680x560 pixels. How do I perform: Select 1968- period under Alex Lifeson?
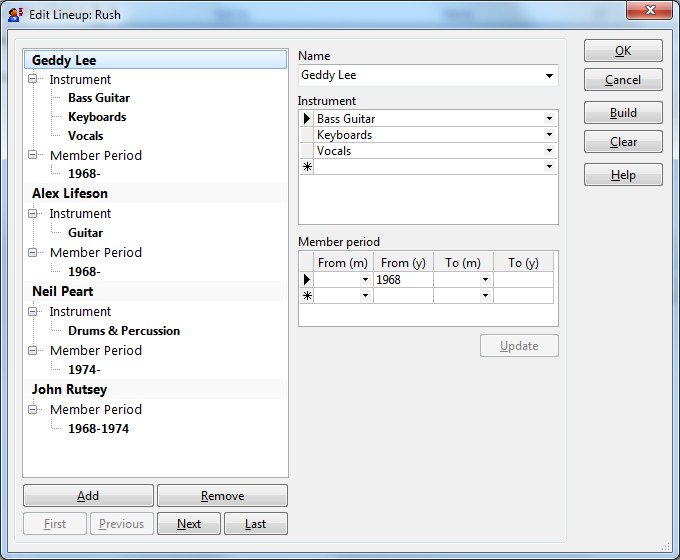pos(84,272)
